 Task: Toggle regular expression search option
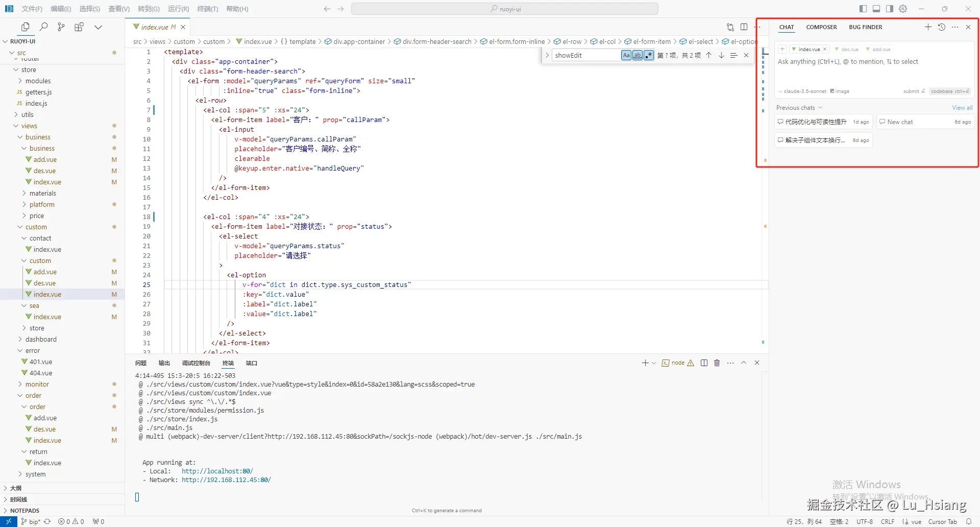pos(649,55)
